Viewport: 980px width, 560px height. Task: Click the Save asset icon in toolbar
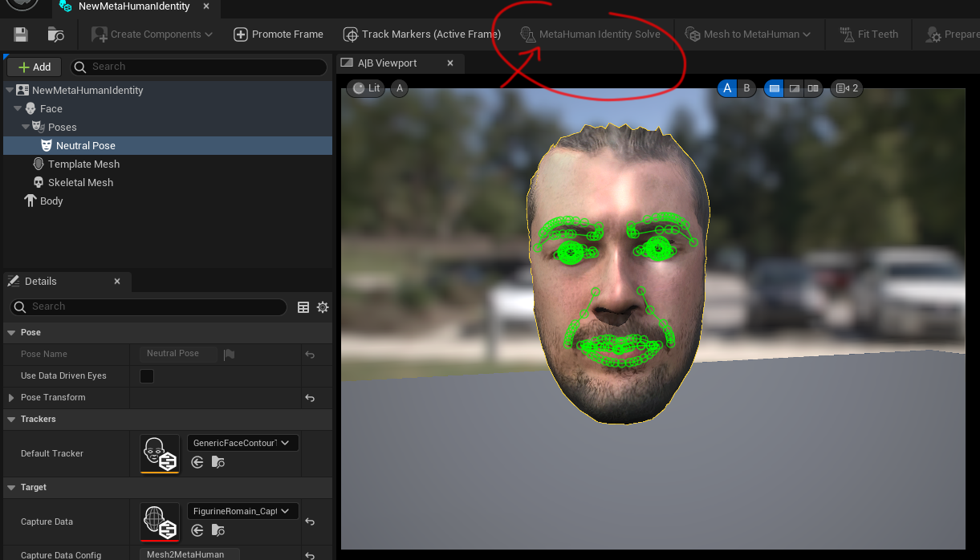[21, 34]
